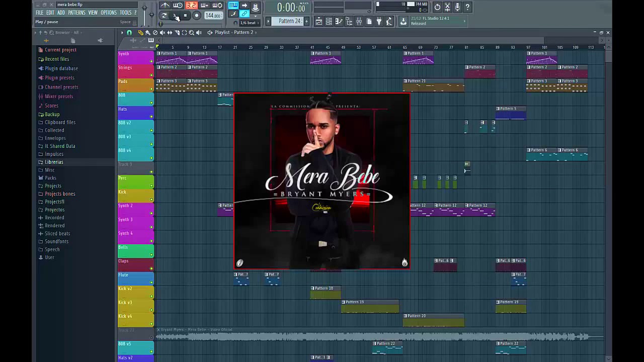Open the FILE menu
The height and width of the screenshot is (362, 644).
pos(39,13)
